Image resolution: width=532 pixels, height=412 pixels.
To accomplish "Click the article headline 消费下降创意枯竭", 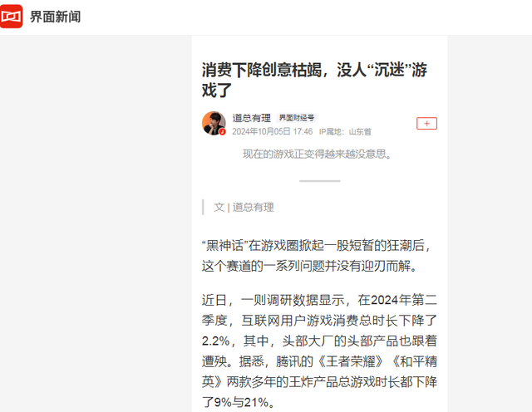I will pyautogui.click(x=314, y=80).
